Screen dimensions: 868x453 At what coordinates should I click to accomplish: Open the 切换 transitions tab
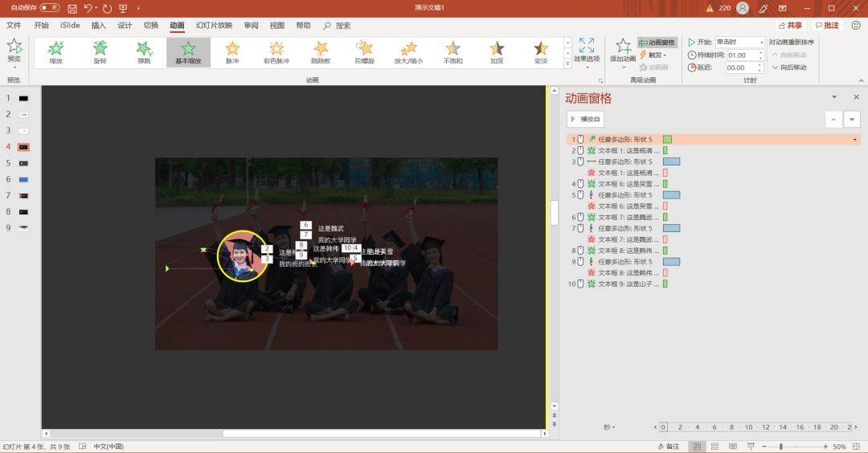151,26
